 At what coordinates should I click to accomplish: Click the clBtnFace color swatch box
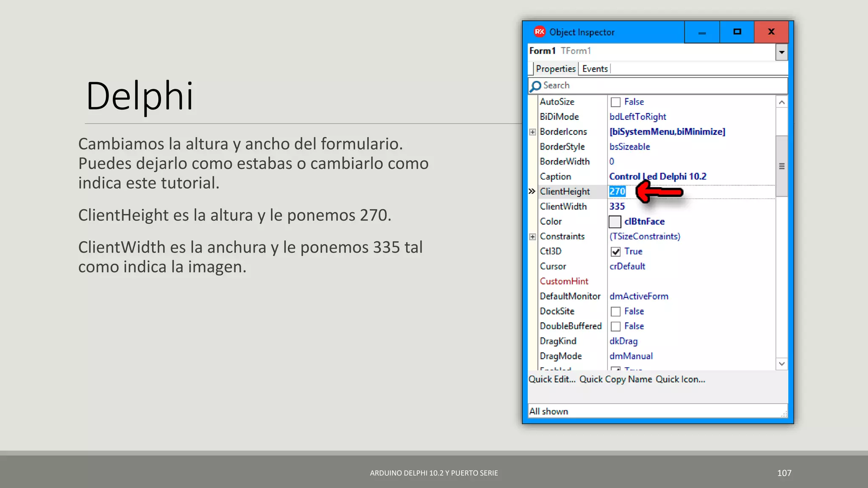(615, 222)
